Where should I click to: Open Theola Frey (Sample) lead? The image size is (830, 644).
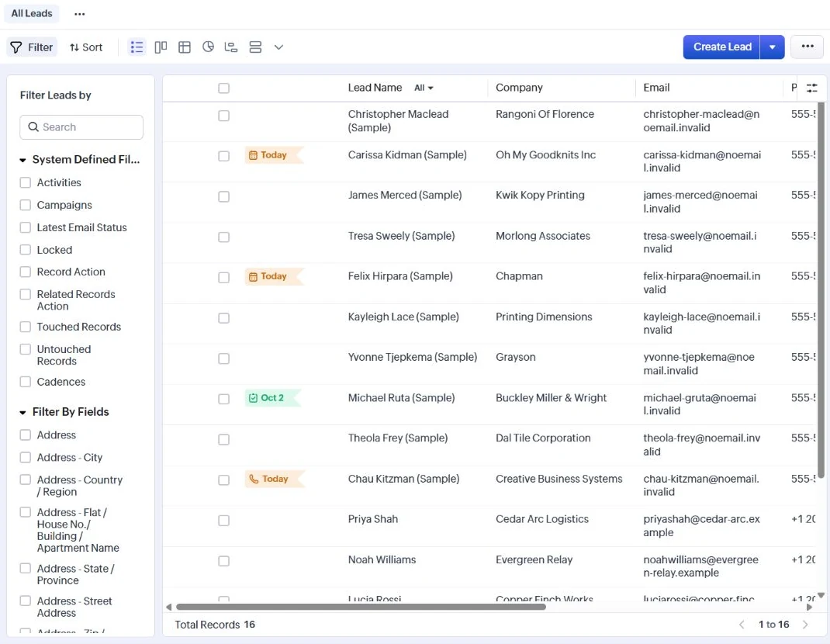[x=397, y=438]
